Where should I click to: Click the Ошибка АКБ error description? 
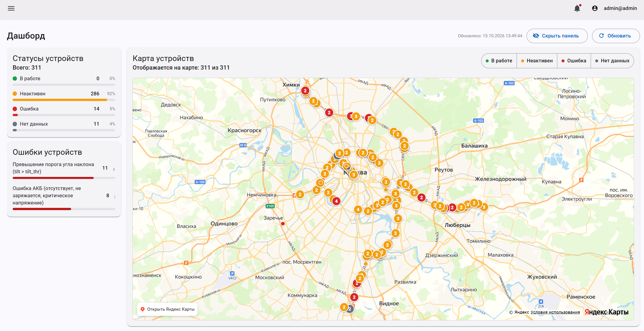pyautogui.click(x=47, y=195)
